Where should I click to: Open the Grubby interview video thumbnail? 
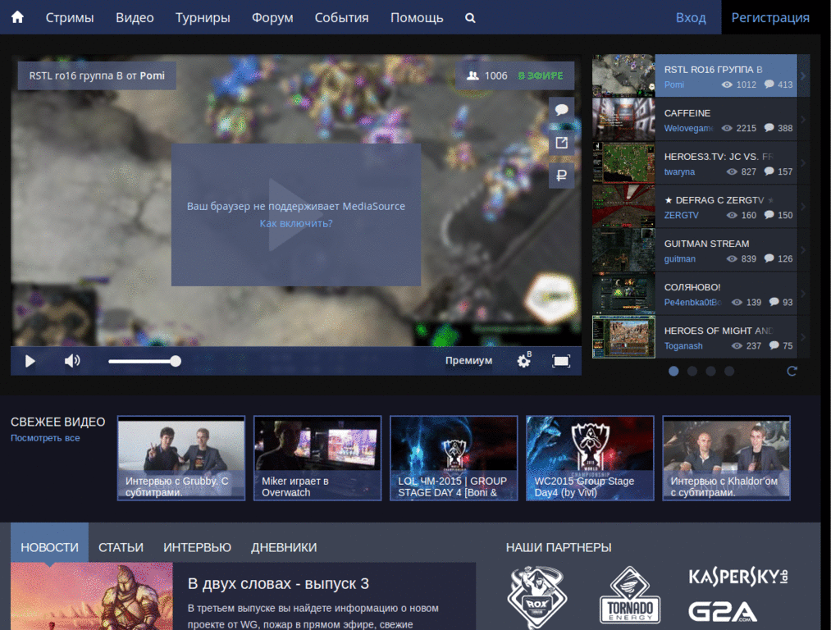[180, 458]
